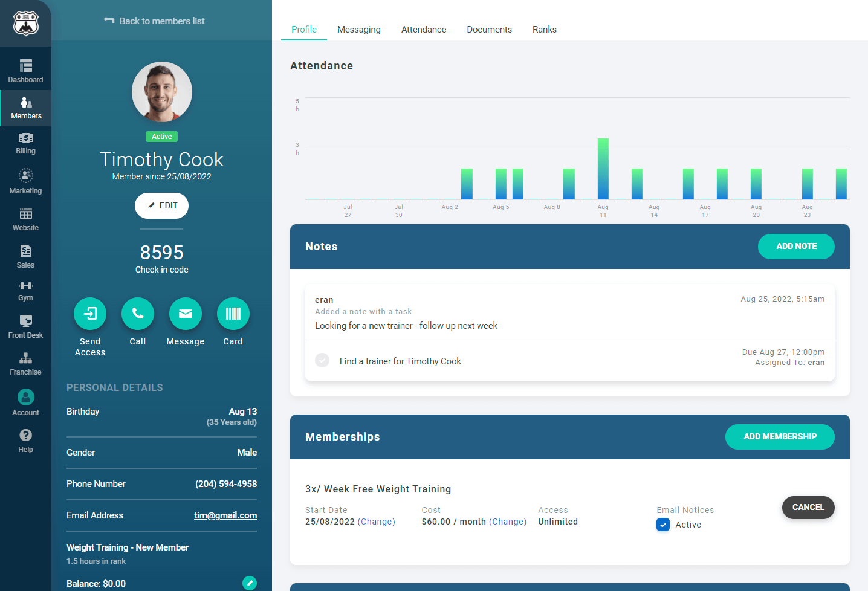Click the Add Note button
The height and width of the screenshot is (591, 868).
point(795,247)
